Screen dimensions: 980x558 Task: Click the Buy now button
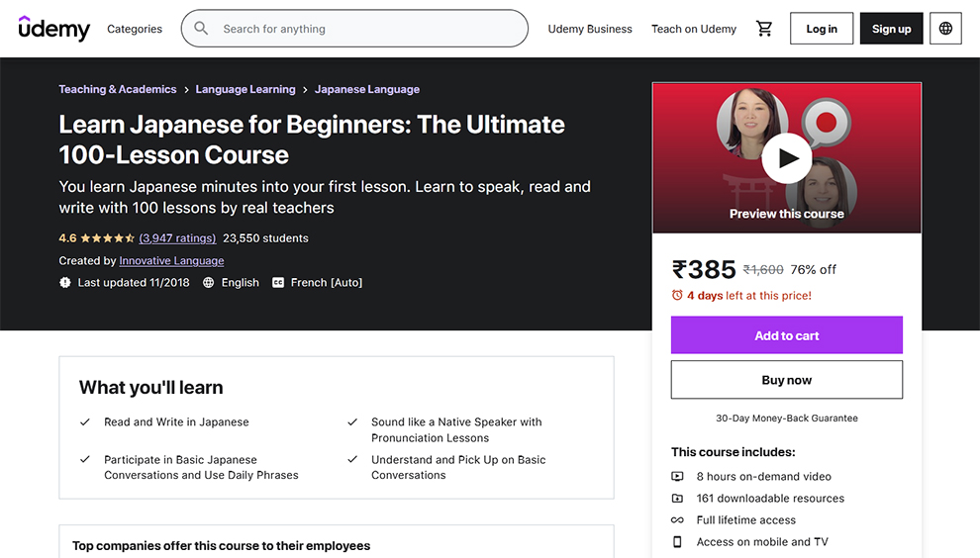point(787,379)
